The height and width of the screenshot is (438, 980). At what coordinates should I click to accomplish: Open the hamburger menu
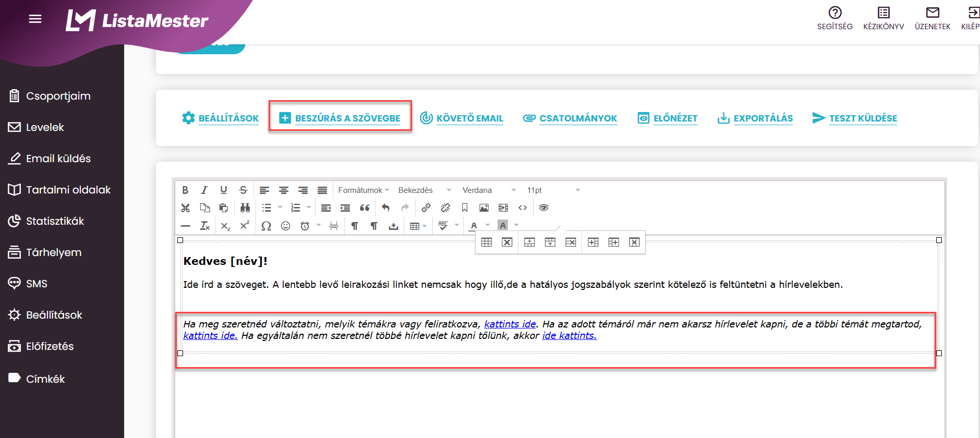coord(35,19)
